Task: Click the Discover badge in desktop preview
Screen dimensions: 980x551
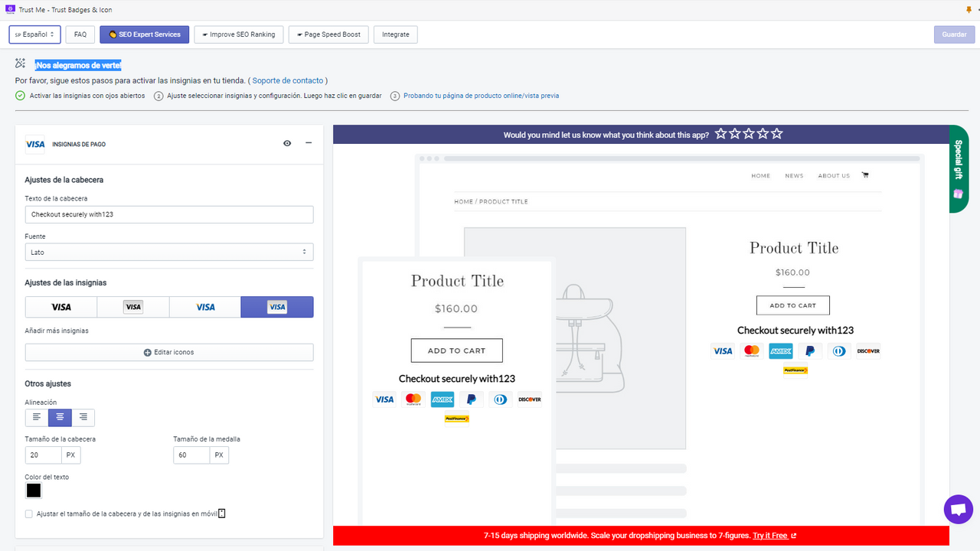Action: [868, 351]
